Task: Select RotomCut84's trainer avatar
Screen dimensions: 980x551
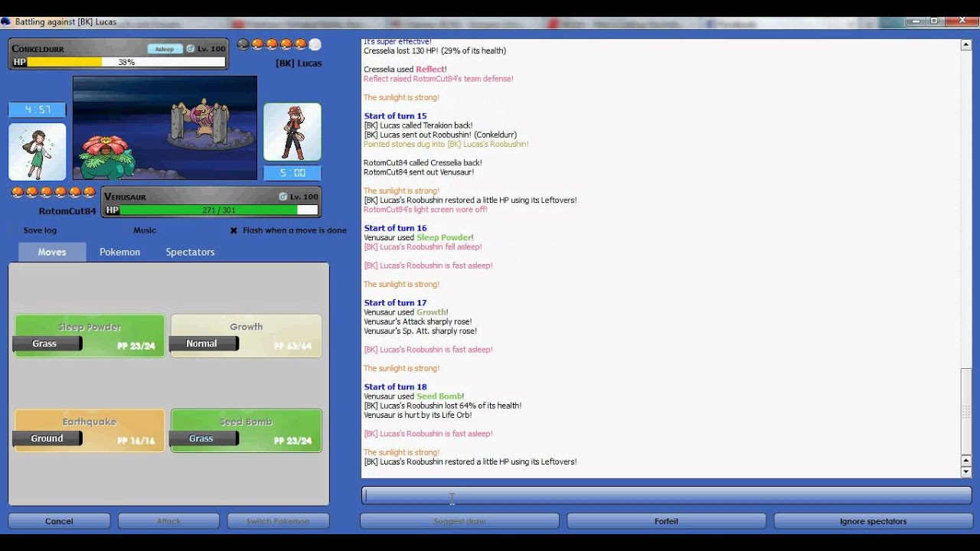Action: [37, 152]
